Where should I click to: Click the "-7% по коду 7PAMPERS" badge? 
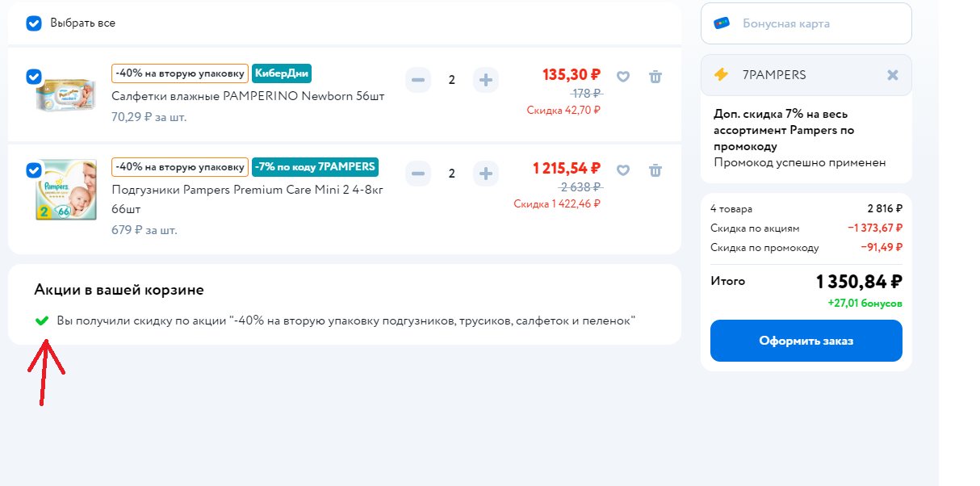pos(316,167)
